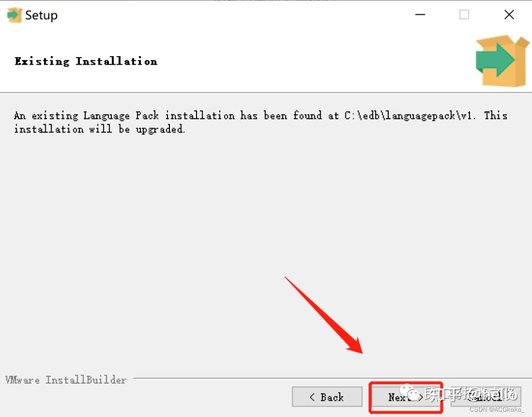Click the grayed-out maximize window icon

click(x=464, y=15)
